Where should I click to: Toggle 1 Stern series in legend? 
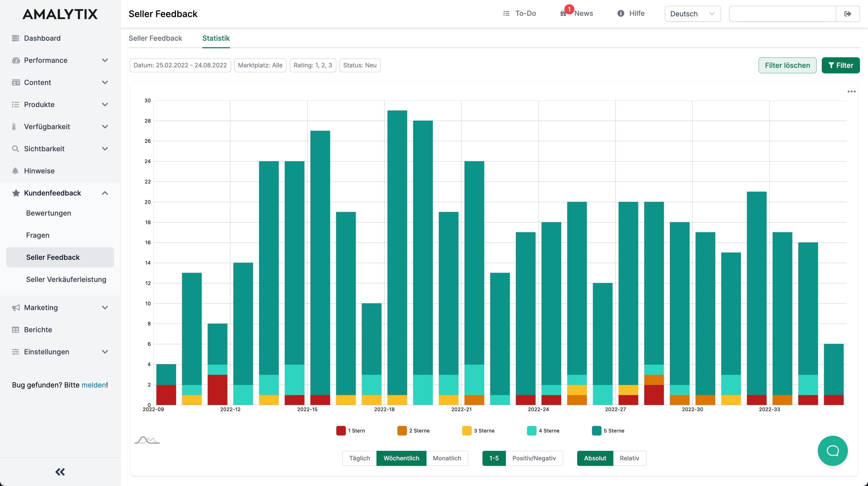pos(351,431)
